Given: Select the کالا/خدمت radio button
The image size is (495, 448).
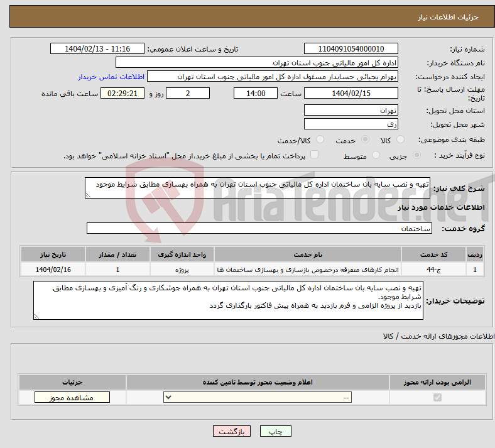Looking at the screenshot, I should click(x=320, y=139).
